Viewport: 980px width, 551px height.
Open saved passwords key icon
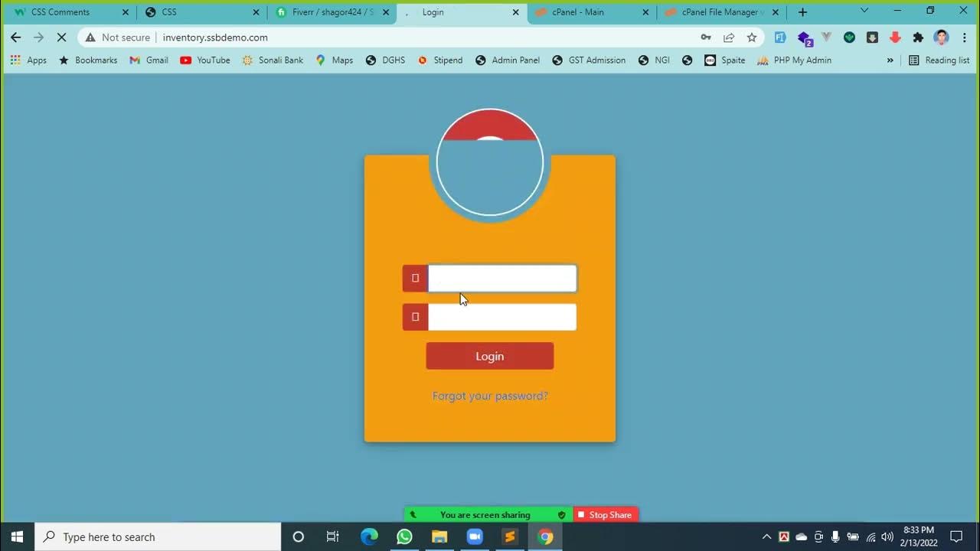tap(706, 37)
